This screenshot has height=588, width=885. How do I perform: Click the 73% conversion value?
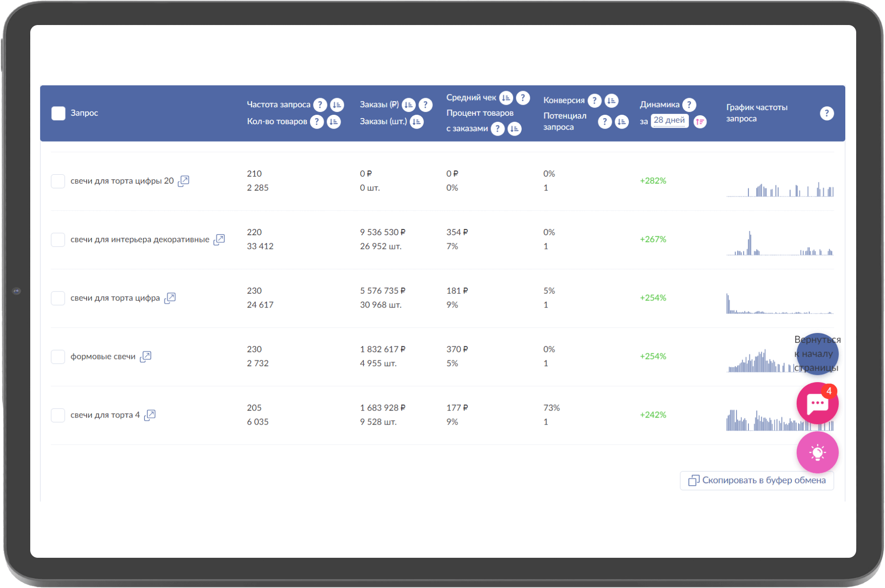(551, 408)
